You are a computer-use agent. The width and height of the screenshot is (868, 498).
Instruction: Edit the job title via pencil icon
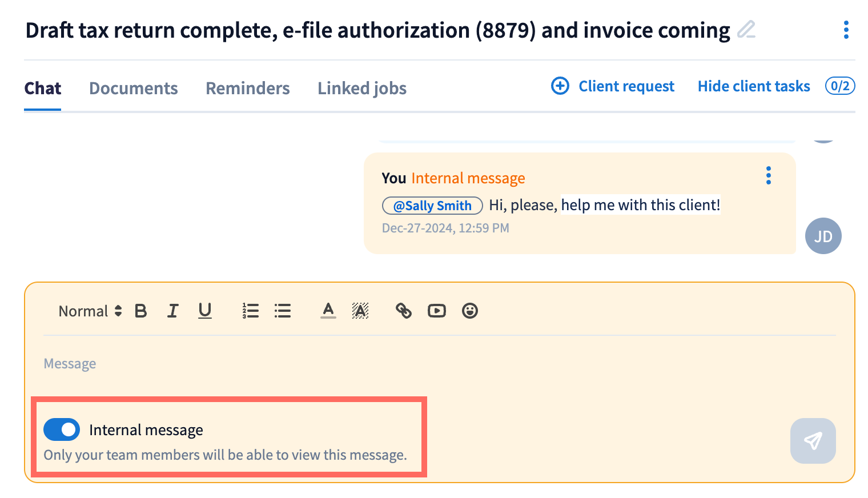[x=746, y=29]
